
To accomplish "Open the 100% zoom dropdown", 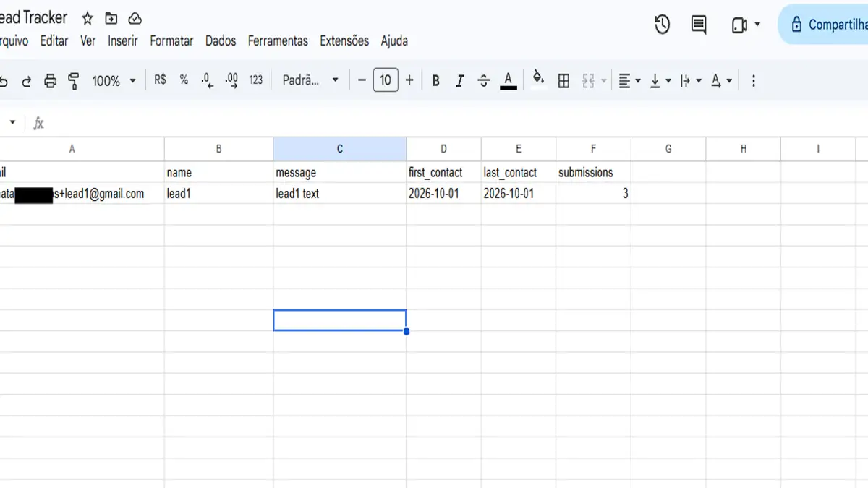I will tap(114, 81).
